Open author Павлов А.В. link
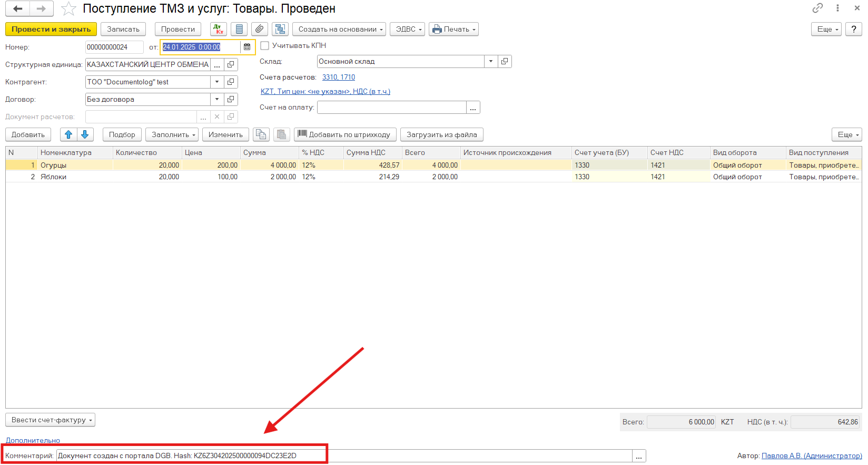 coord(812,456)
